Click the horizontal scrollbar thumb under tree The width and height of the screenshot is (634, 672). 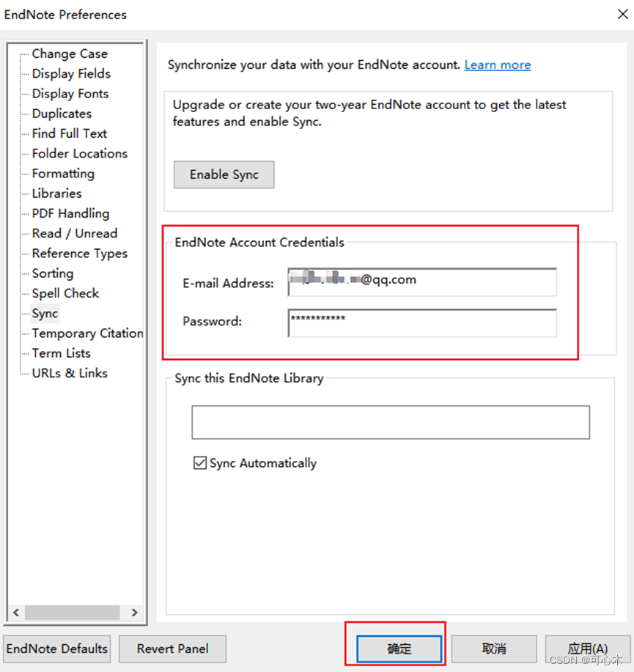click(x=72, y=613)
